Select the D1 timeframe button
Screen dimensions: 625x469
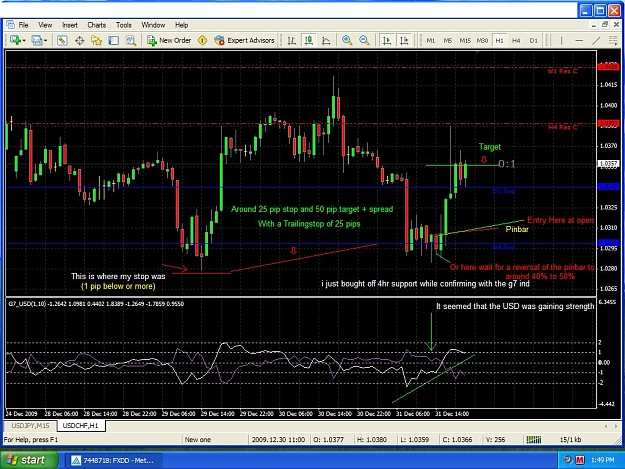(533, 41)
